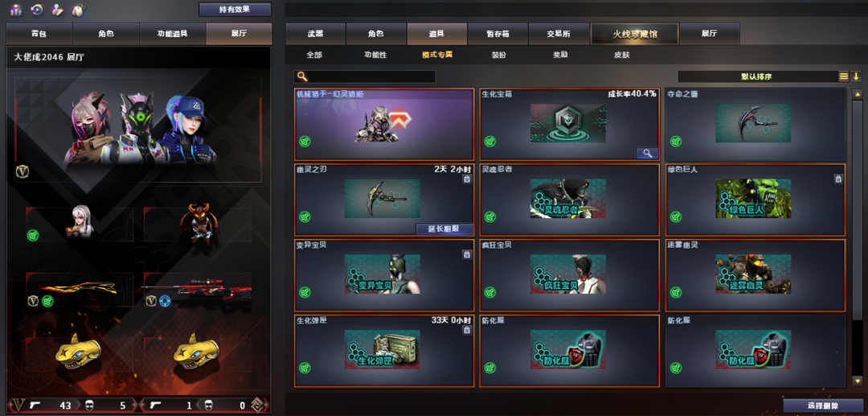Click the trash icon on 绿色巨人 item
The image size is (868, 416).
(838, 179)
